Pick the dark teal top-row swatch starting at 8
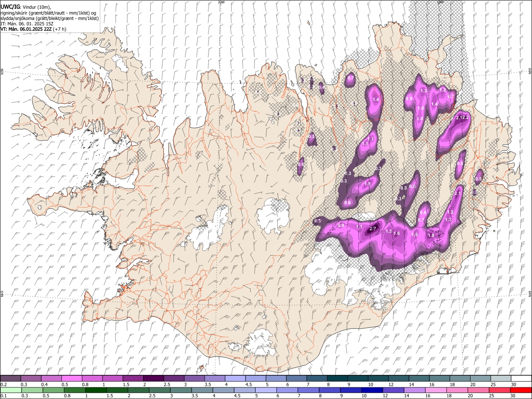The height and width of the screenshot is (399, 532). (x=337, y=378)
